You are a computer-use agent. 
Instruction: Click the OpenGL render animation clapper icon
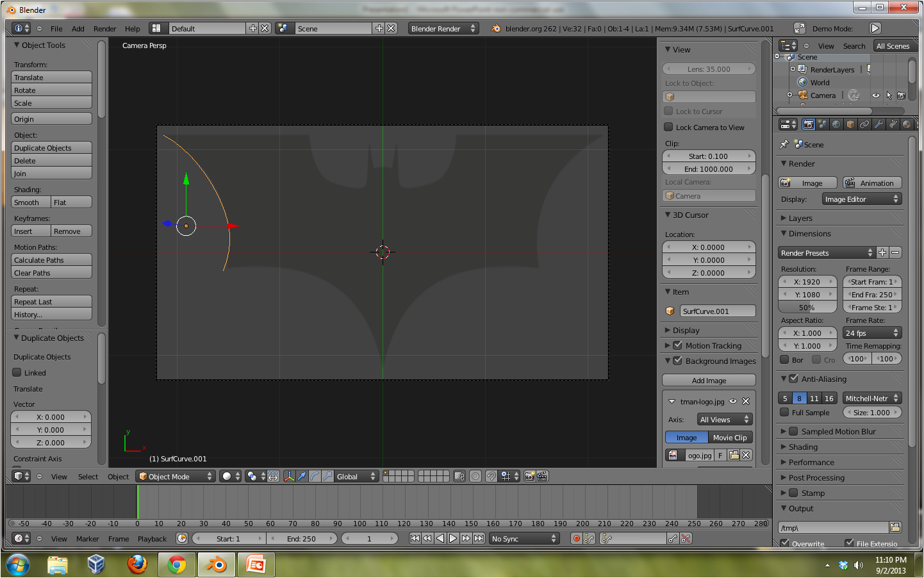coord(542,476)
